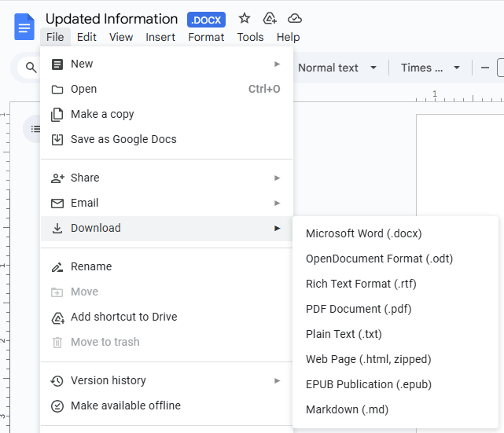Click the search magnifier icon in toolbar

coord(31,68)
